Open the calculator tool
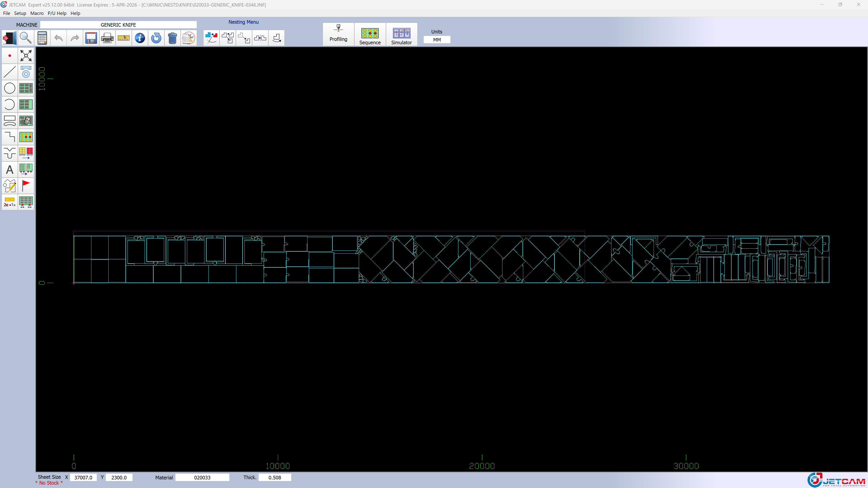Viewport: 868px width, 488px height. (42, 38)
